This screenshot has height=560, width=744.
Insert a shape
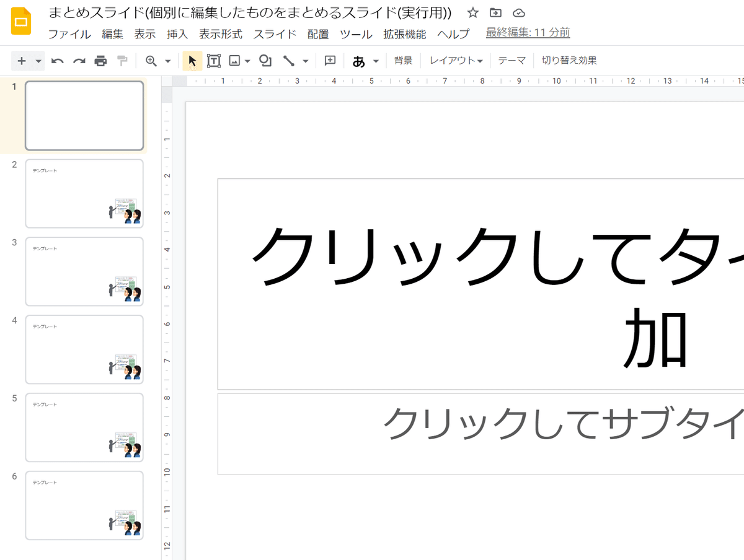pyautogui.click(x=265, y=61)
